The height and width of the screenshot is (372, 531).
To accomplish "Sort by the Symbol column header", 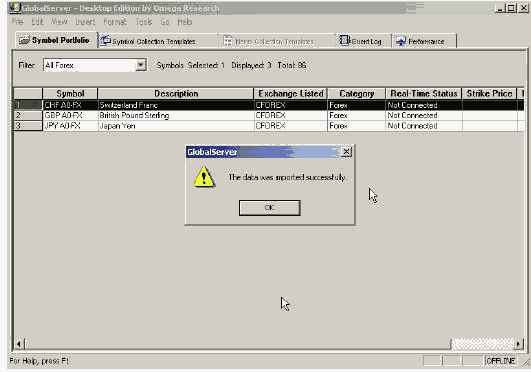I will pyautogui.click(x=70, y=94).
